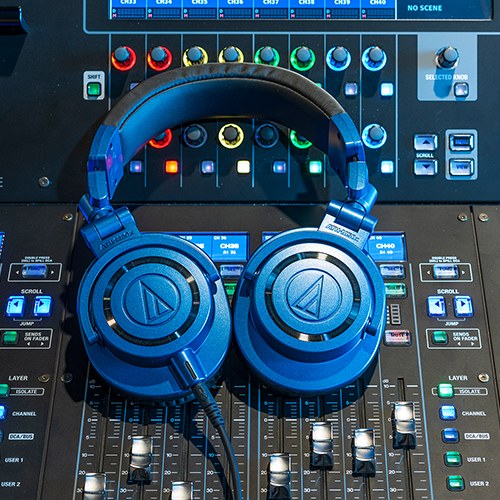This screenshot has width=500, height=500.
Task: Select the Selected Knob rotary encoder
Action: pos(447,57)
